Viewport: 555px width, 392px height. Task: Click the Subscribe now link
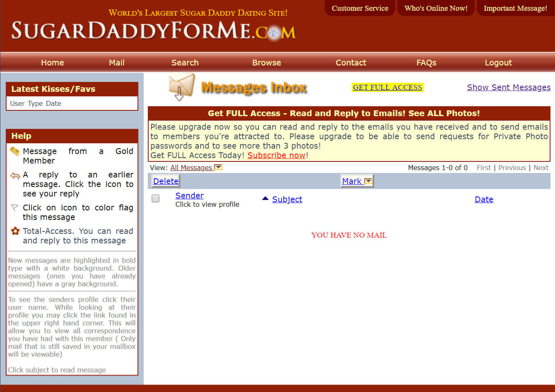click(x=277, y=155)
